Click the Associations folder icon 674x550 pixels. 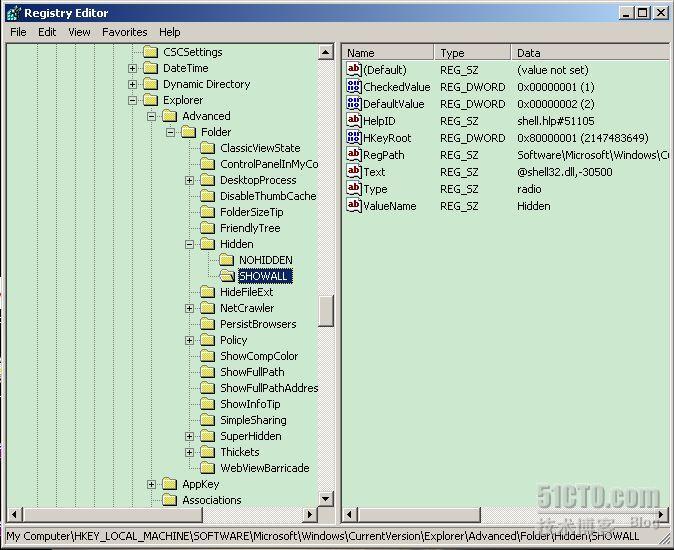click(169, 500)
